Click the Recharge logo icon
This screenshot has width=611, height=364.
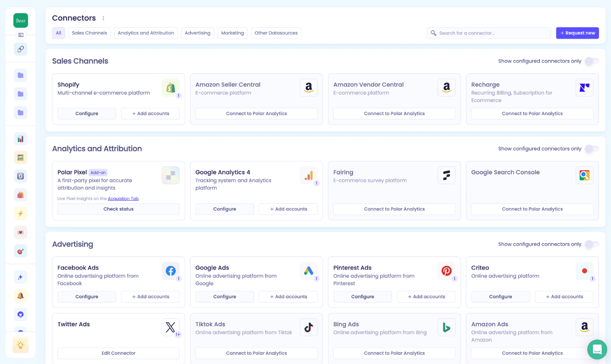click(584, 88)
